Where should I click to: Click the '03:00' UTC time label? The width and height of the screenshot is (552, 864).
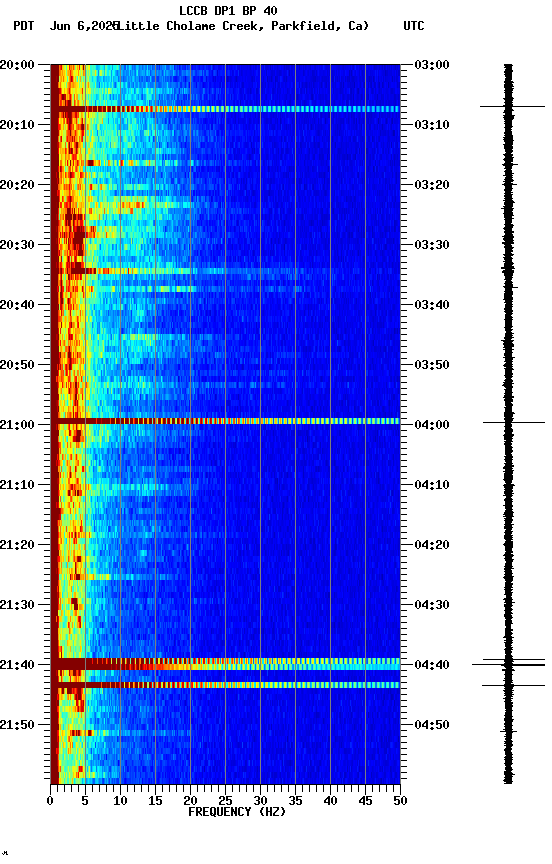click(x=432, y=65)
